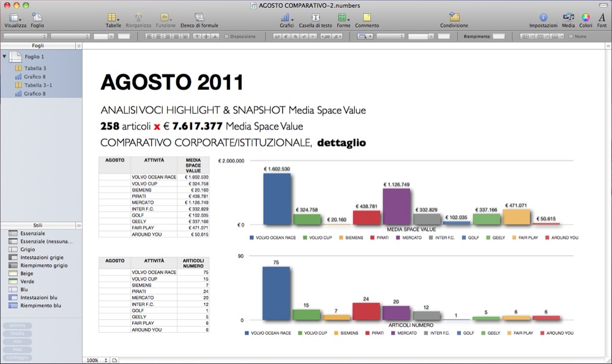Viewport: 612px width, 364px height.
Task: Collapse the Foglio 1 disclosure triangle
Action: pyautogui.click(x=5, y=56)
